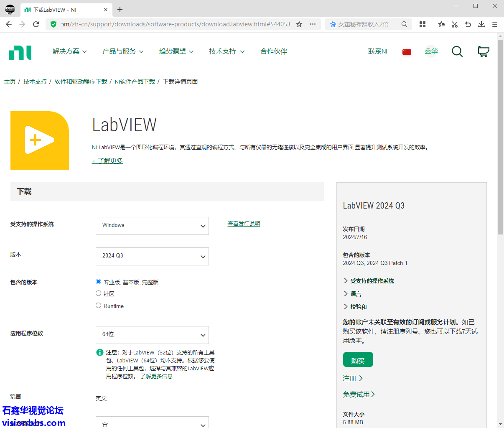Open the shopping cart icon
504x428 pixels.
(484, 51)
